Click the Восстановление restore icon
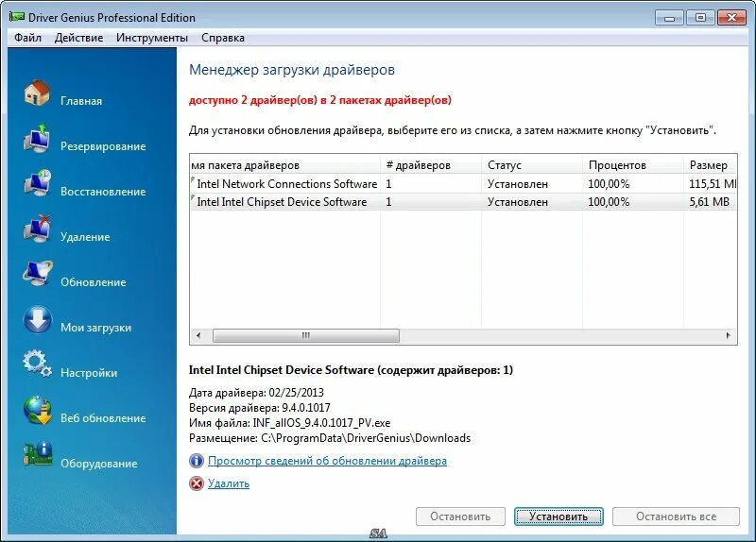Image resolution: width=756 pixels, height=542 pixels. [37, 183]
